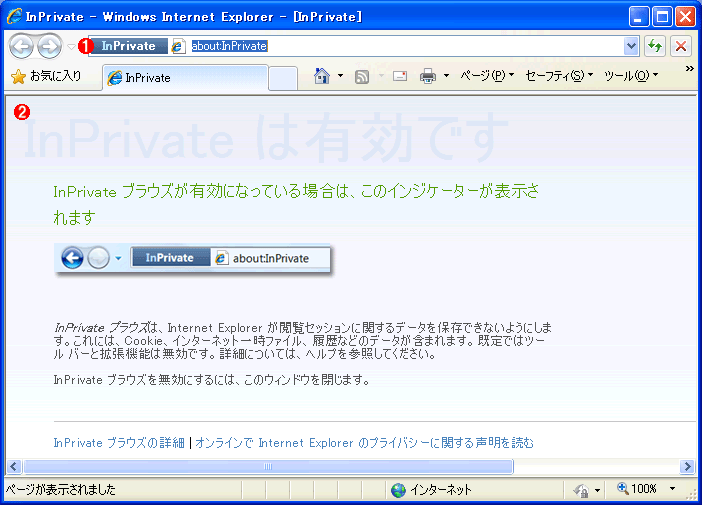
Task: Click the インターネット zone label in the status bar
Action: click(x=441, y=490)
